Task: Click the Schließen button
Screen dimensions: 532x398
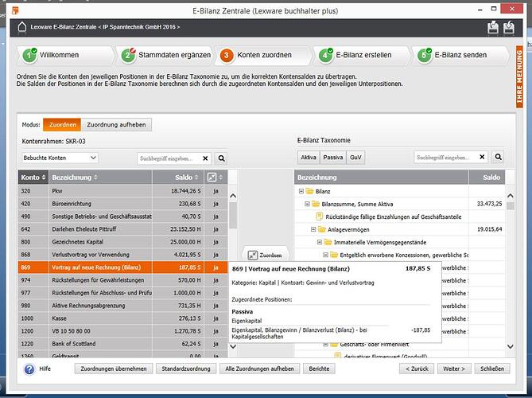Action: (492, 369)
